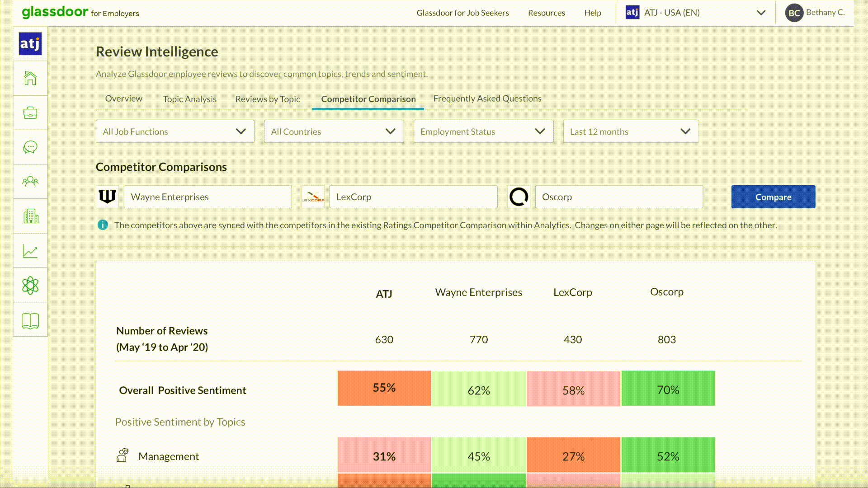Click the blue info icon beside sync note
Image resolution: width=868 pixels, height=488 pixels.
click(103, 225)
